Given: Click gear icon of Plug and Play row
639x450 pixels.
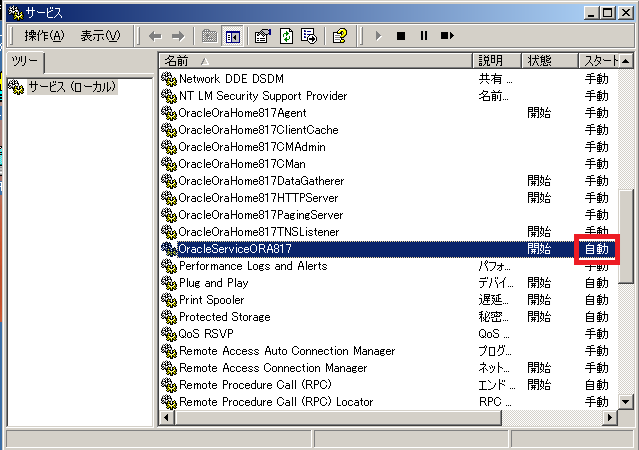Looking at the screenshot, I should point(169,283).
